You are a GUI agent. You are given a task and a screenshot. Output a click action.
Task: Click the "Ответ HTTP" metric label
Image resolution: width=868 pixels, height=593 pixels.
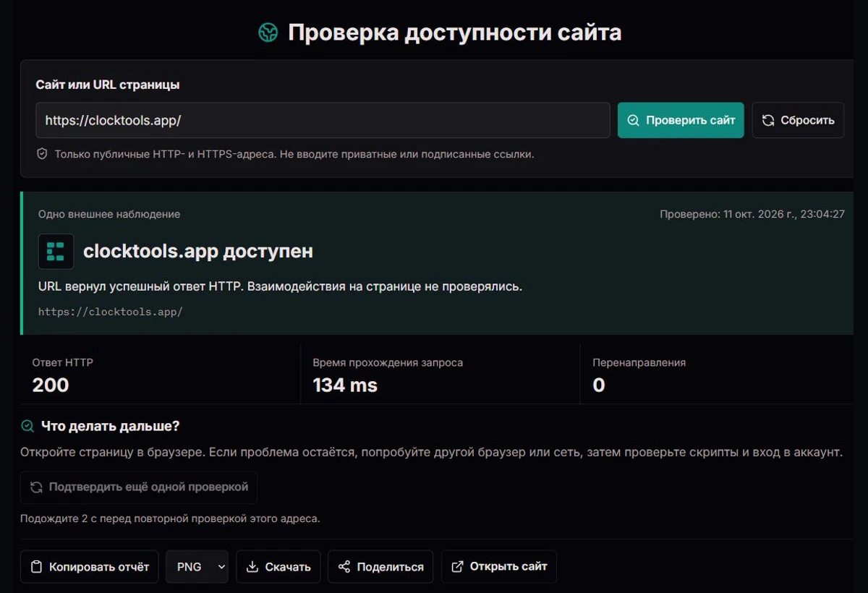coord(63,362)
